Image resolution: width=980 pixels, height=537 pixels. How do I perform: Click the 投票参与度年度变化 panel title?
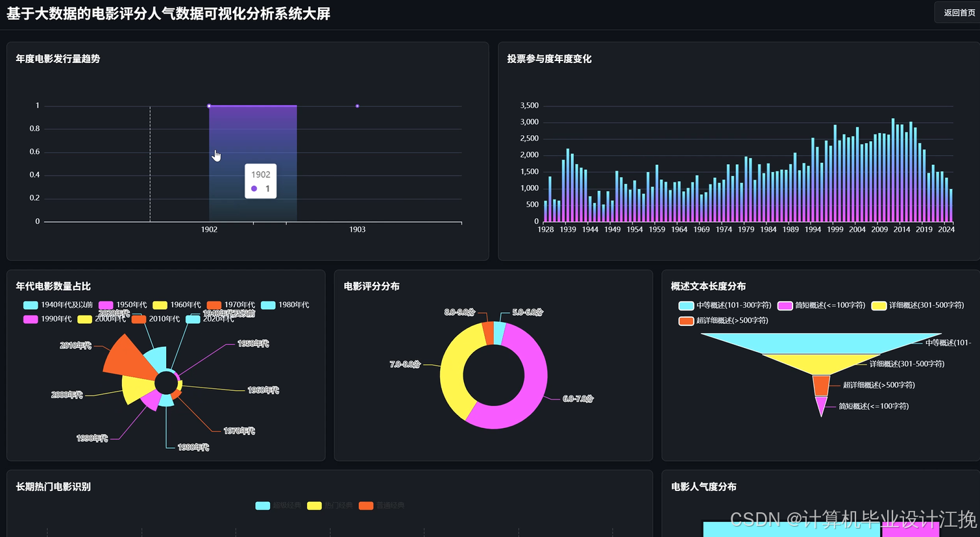(x=549, y=58)
